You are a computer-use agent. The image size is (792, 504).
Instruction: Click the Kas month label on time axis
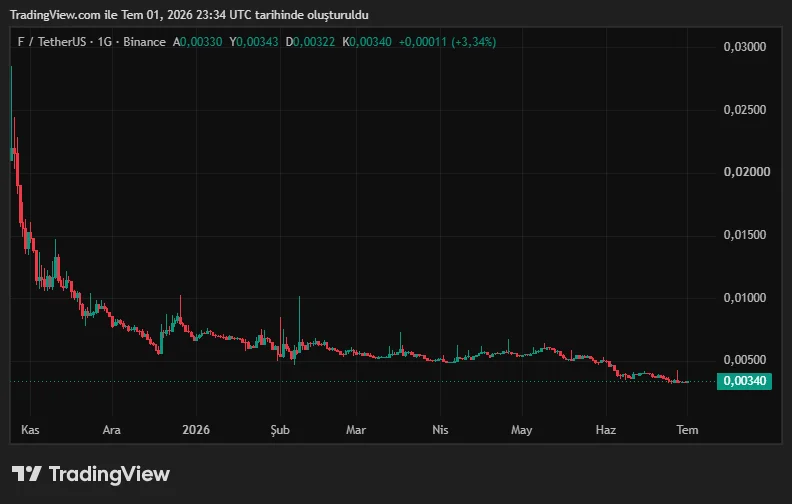coord(30,430)
